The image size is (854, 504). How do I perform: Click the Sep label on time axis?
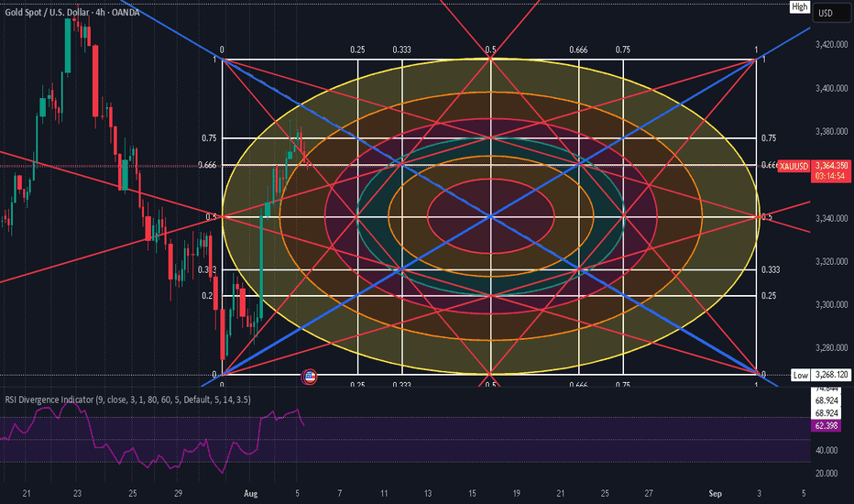click(715, 494)
